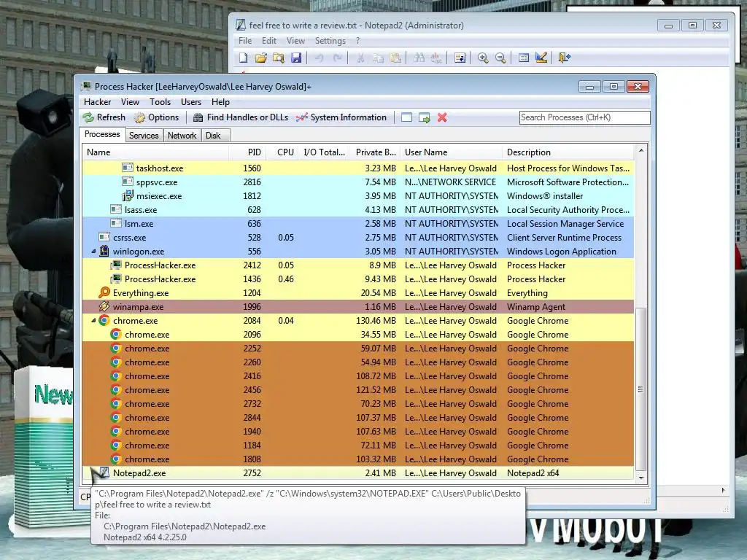
Task: Select the Everything.exe process row
Action: 357,293
